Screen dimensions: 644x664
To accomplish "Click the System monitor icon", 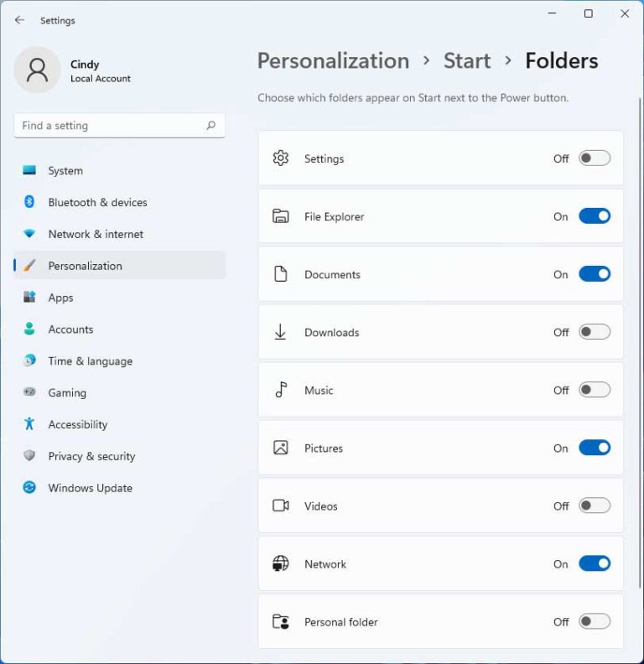I will [x=29, y=170].
